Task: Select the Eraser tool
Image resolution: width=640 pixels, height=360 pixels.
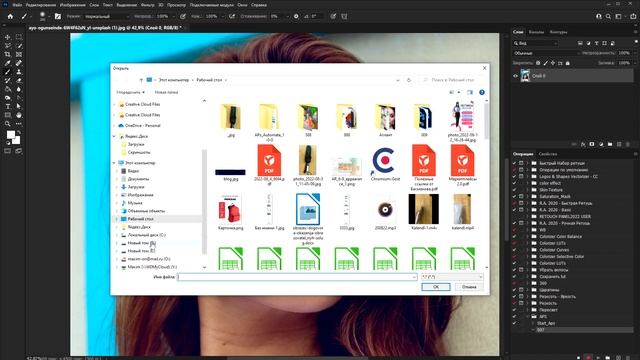Action: [19, 80]
